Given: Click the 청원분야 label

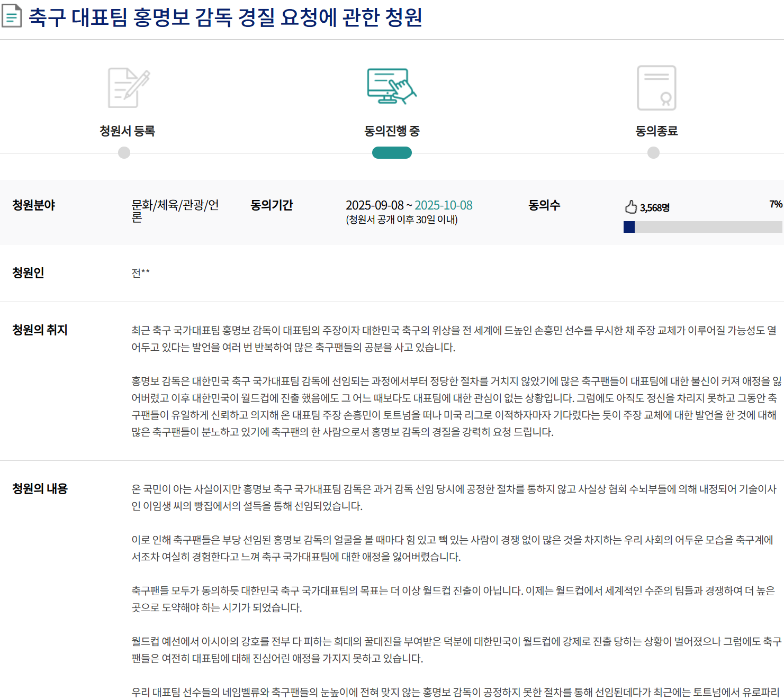Looking at the screenshot, I should click(34, 205).
